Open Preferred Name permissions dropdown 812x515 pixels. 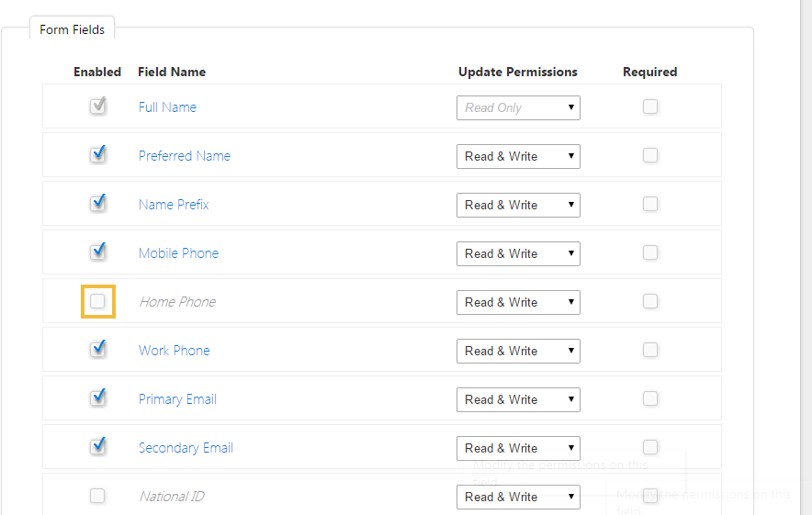click(x=518, y=156)
